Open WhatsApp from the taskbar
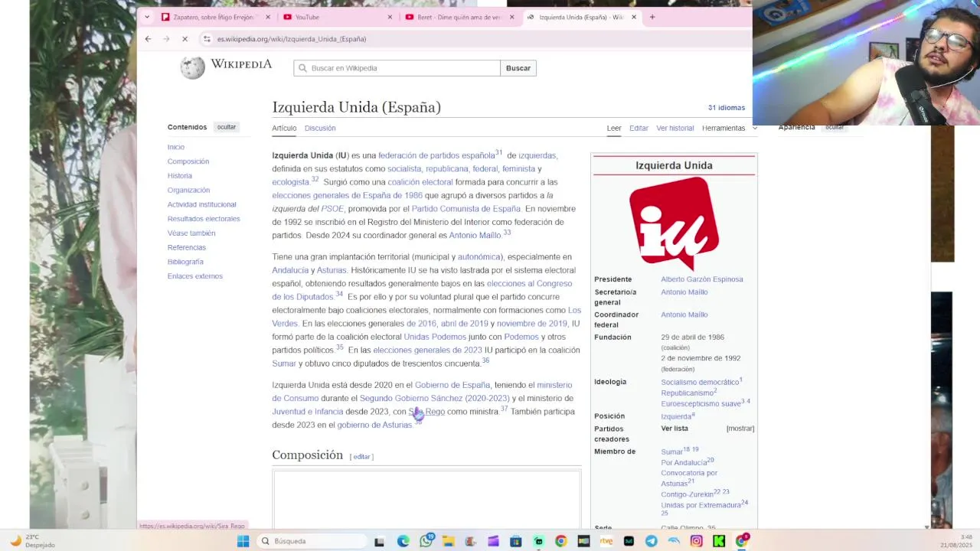The image size is (980, 551). click(x=426, y=541)
